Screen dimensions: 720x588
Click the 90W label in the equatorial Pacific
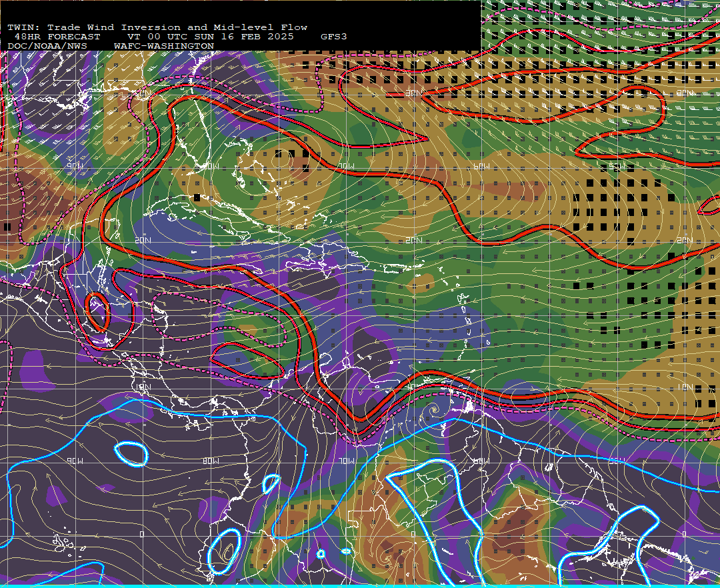coord(75,461)
